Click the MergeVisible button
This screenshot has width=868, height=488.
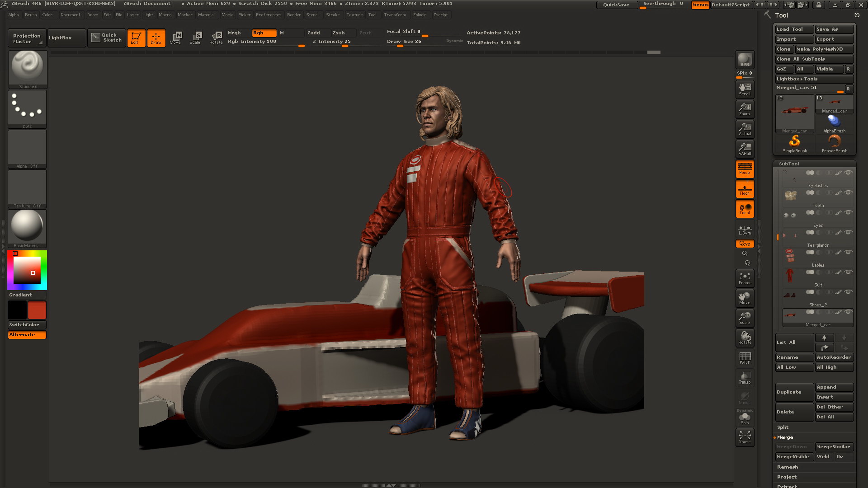coord(793,456)
